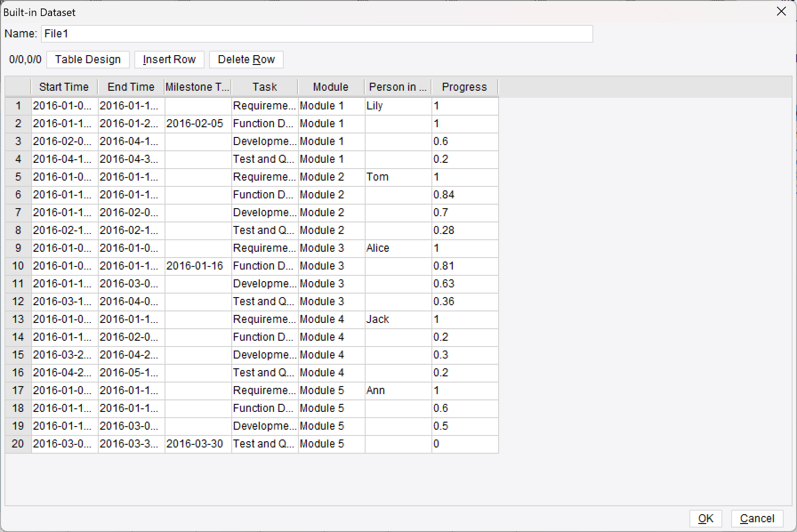Select Alice's person cell in row 9
The image size is (797, 532).
[397, 248]
